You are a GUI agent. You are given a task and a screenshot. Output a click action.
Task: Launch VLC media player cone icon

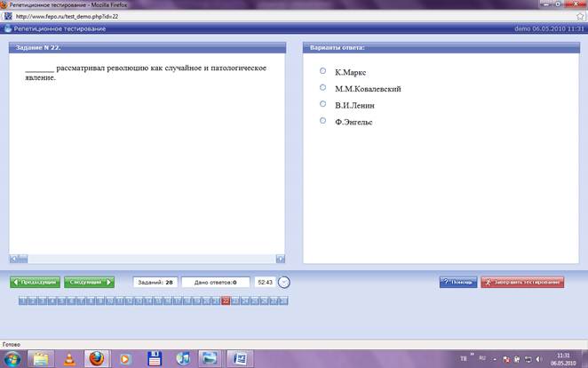click(69, 359)
